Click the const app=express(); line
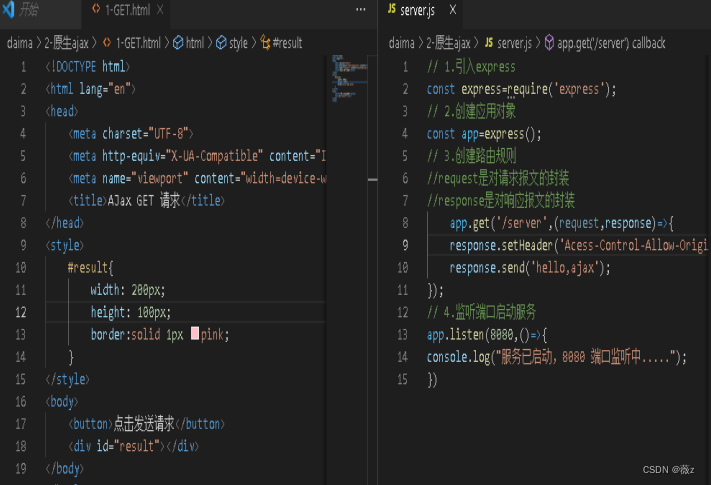Viewport: 711px width, 485px height. click(x=484, y=134)
